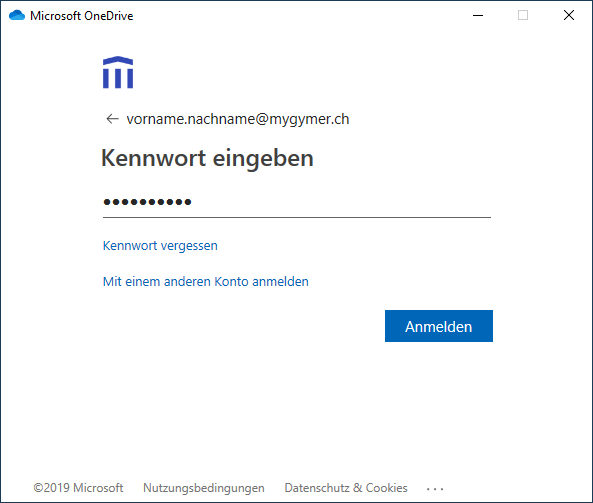The image size is (593, 503).
Task: Click the masked password dots
Action: 147,202
